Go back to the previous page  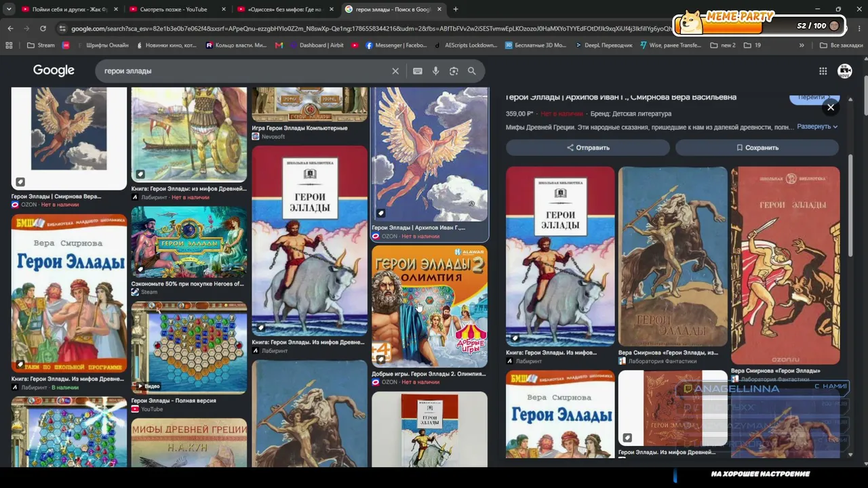tap(10, 28)
